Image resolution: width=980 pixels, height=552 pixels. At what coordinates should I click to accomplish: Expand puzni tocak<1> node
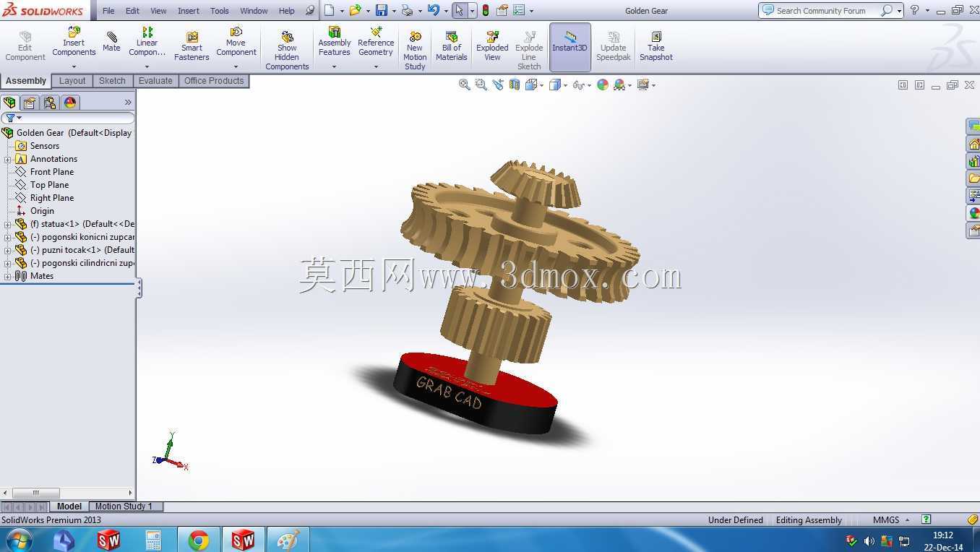coord(7,250)
